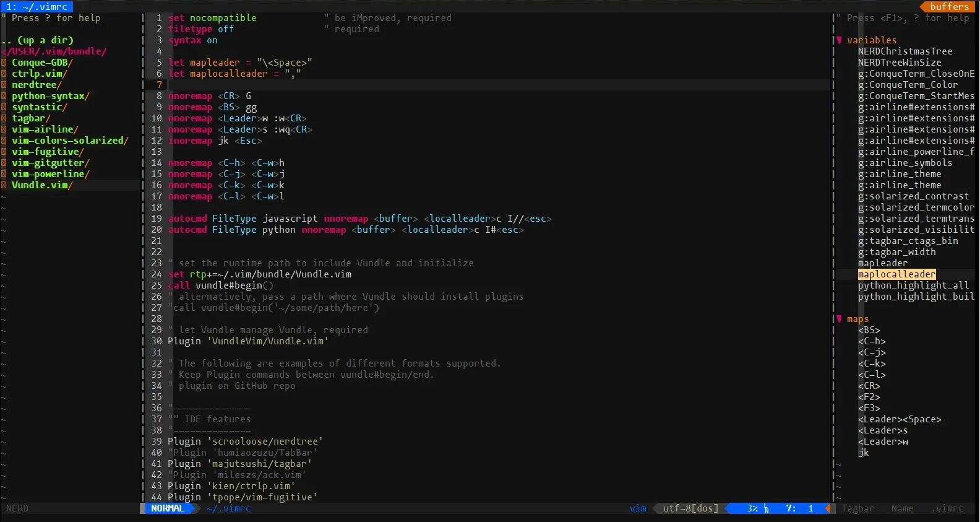Select the "1: ~/.vimrc" tab
Image resolution: width=980 pixels, height=522 pixels.
(x=37, y=7)
